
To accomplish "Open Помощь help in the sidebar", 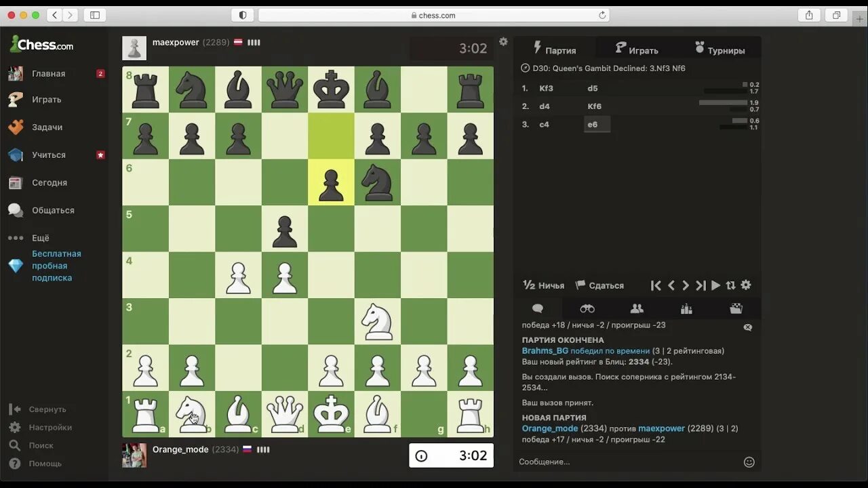I will [x=45, y=464].
